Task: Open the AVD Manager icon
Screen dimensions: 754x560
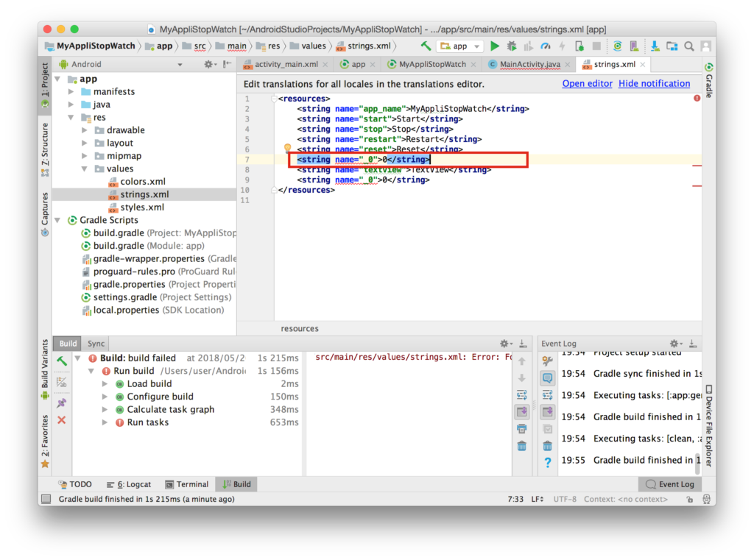Action: tap(634, 46)
